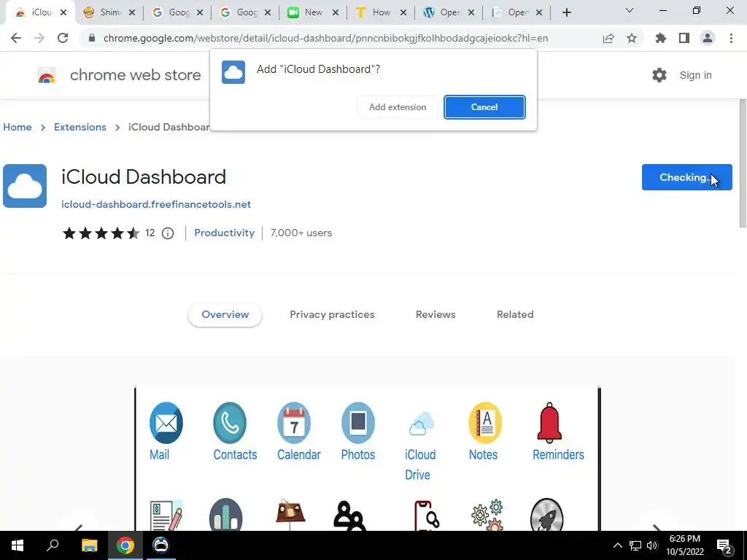
Task: Click the blue Checking button
Action: [686, 177]
